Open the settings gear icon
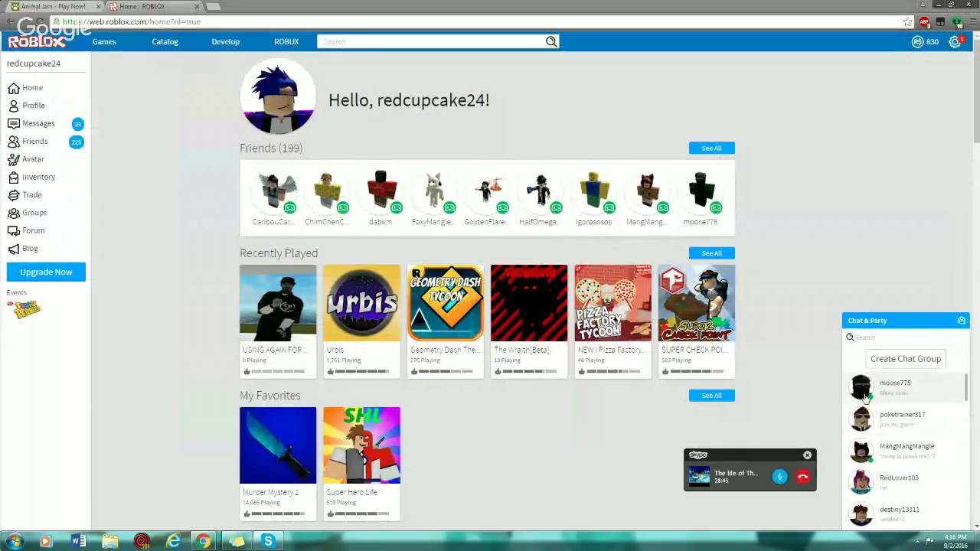The height and width of the screenshot is (551, 980). tap(955, 42)
